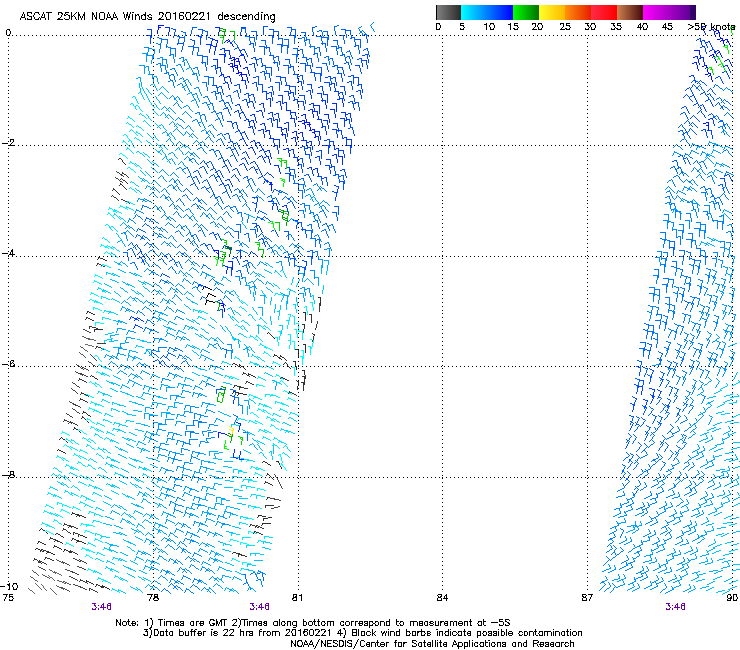
Task: Click the '>50 knots' legend label
Action: pyautogui.click(x=711, y=27)
